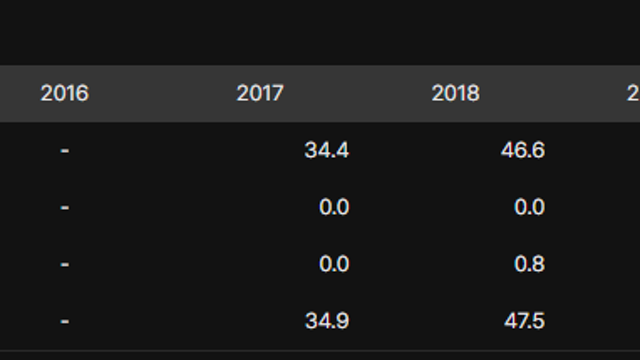
Task: Select the 2016 dash in the 34.9 row
Action: tap(64, 322)
